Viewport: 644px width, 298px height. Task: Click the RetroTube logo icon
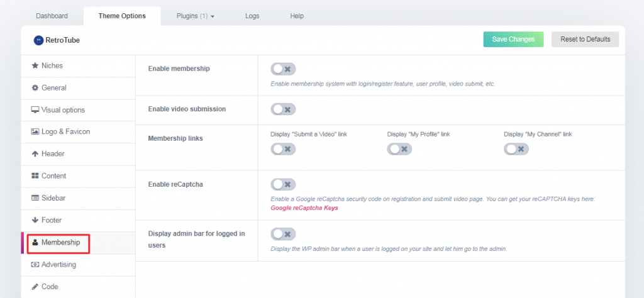pyautogui.click(x=38, y=40)
